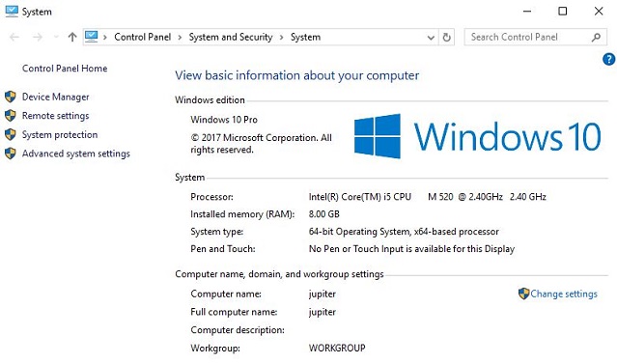Open Advanced system settings link

76,154
